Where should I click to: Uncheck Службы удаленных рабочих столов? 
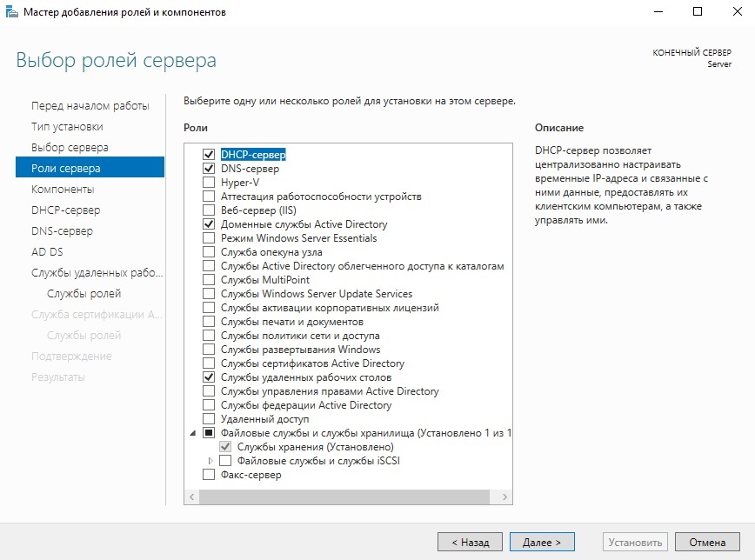click(208, 377)
